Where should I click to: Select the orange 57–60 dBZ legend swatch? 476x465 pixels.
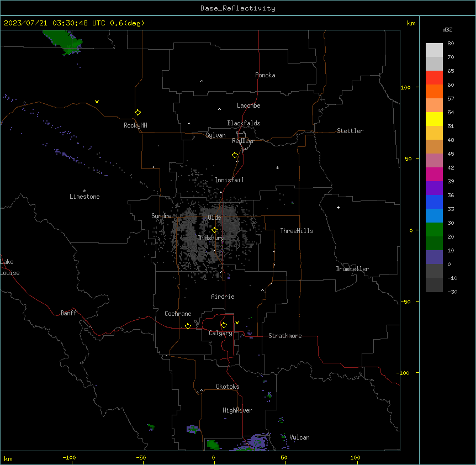[x=434, y=92]
